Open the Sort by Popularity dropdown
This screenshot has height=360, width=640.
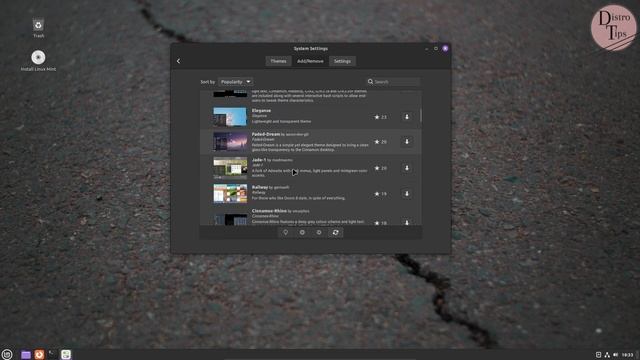pos(236,82)
